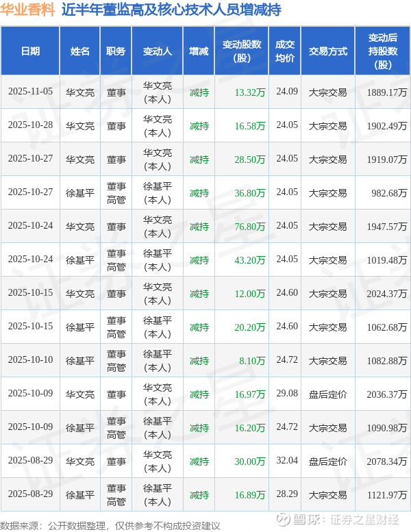Select the 变动后持股数(股) column header
411x532 pixels.
[382, 51]
